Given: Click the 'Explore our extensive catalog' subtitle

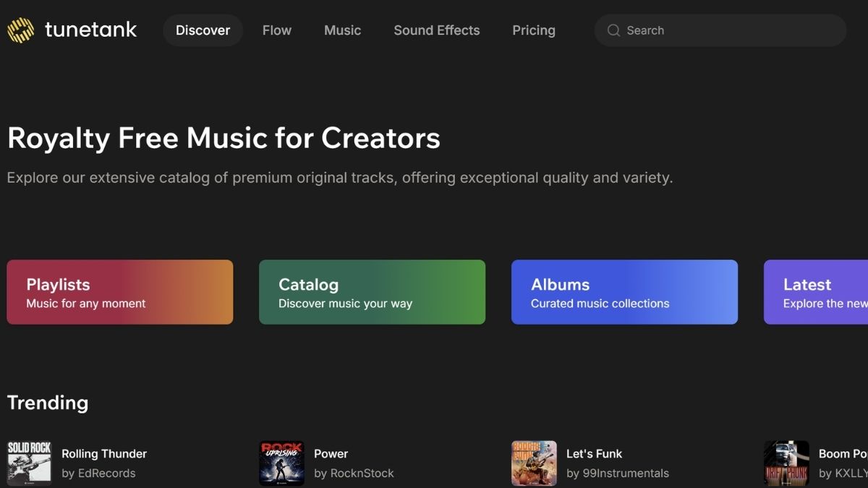Looking at the screenshot, I should [x=340, y=178].
